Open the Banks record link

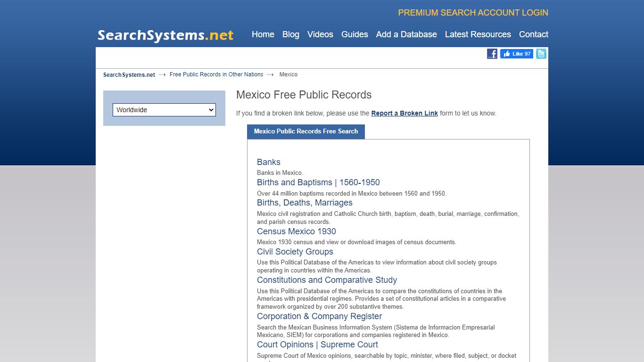tap(269, 162)
